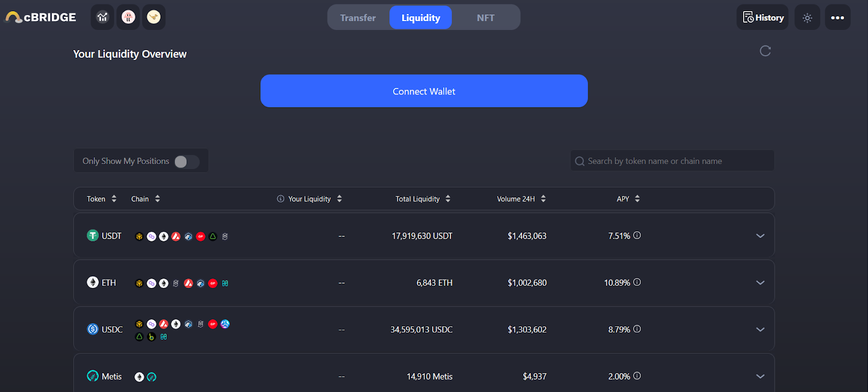868x392 pixels.
Task: Click the bird icon next to pig icon
Action: (154, 17)
